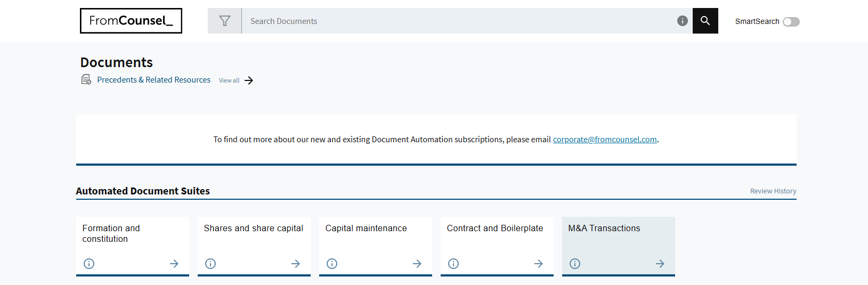
Task: Click the FromCounsel logo
Action: click(131, 21)
